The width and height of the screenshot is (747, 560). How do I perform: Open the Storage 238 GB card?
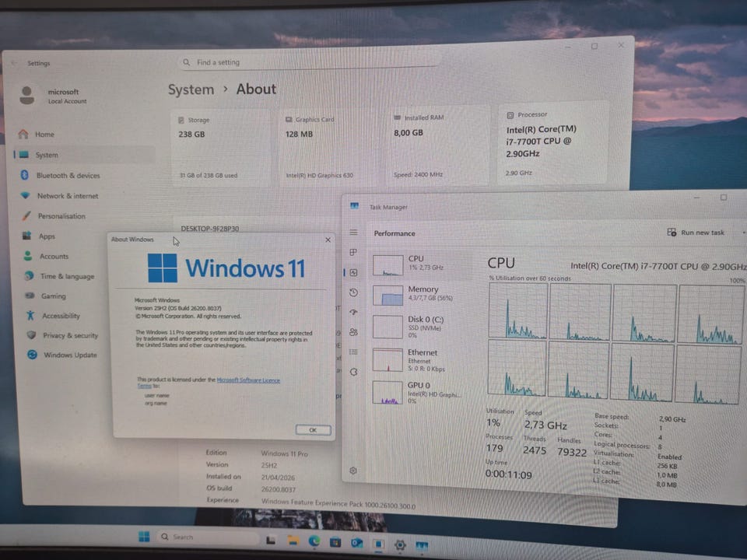220,148
